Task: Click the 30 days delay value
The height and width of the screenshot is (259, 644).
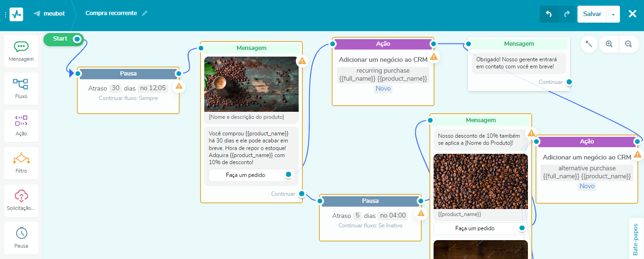Action: pyautogui.click(x=116, y=88)
